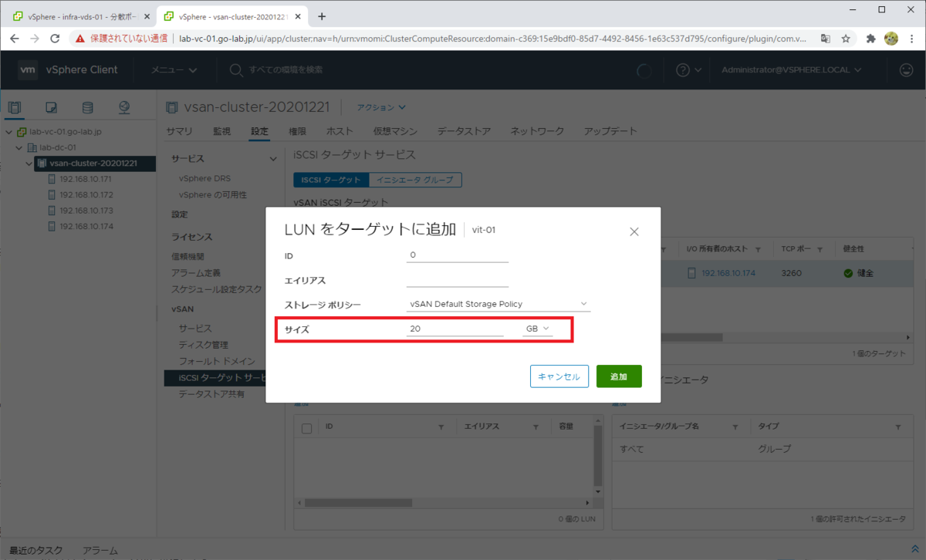Open データストア共有 settings

click(x=211, y=394)
